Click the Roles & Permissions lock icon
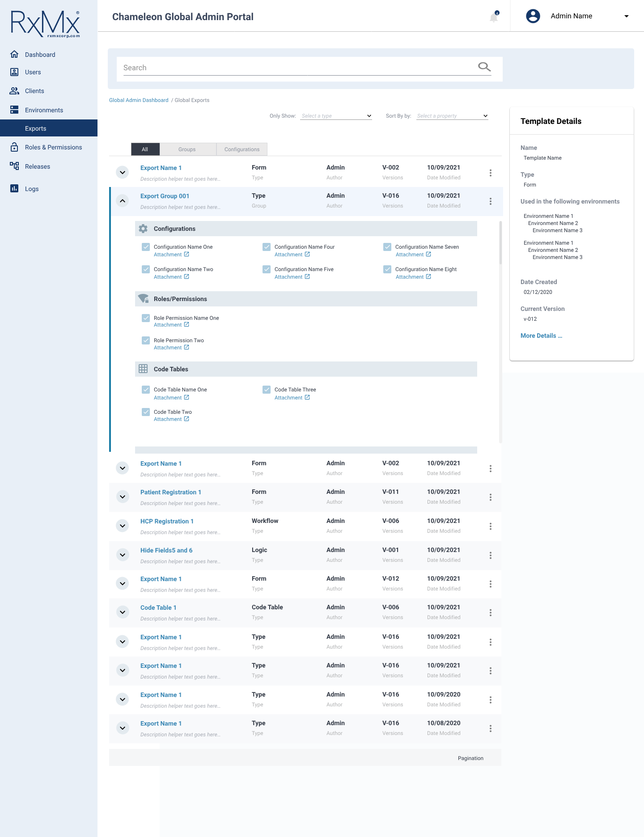This screenshot has width=644, height=837. pyautogui.click(x=14, y=147)
